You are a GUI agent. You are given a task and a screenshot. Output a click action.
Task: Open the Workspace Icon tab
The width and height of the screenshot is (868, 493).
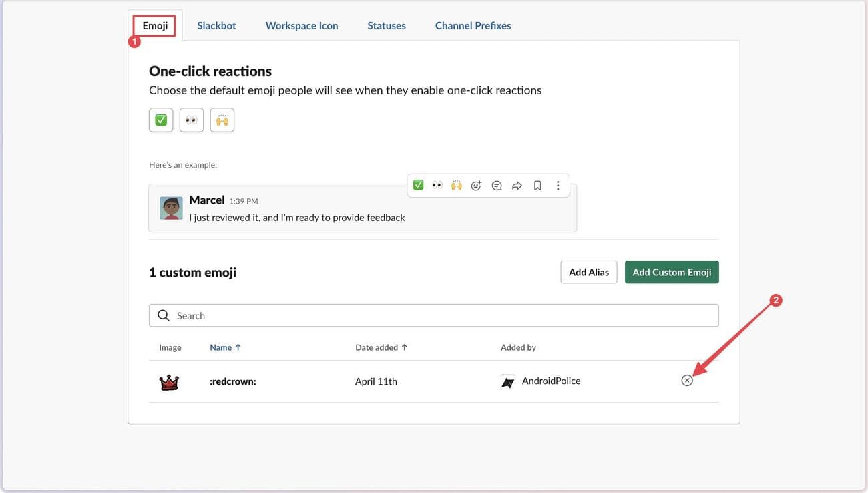[x=302, y=25]
